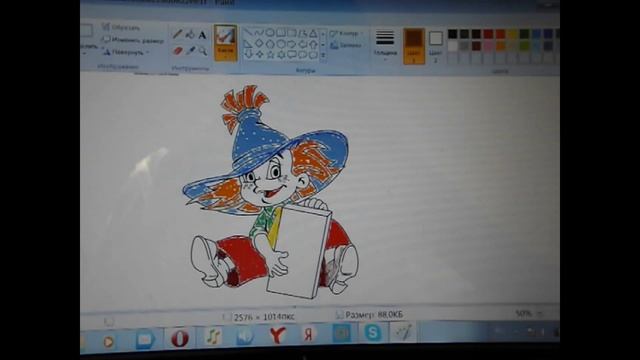Choose the Right arrow shape
640x360 pixels.
coord(291,44)
